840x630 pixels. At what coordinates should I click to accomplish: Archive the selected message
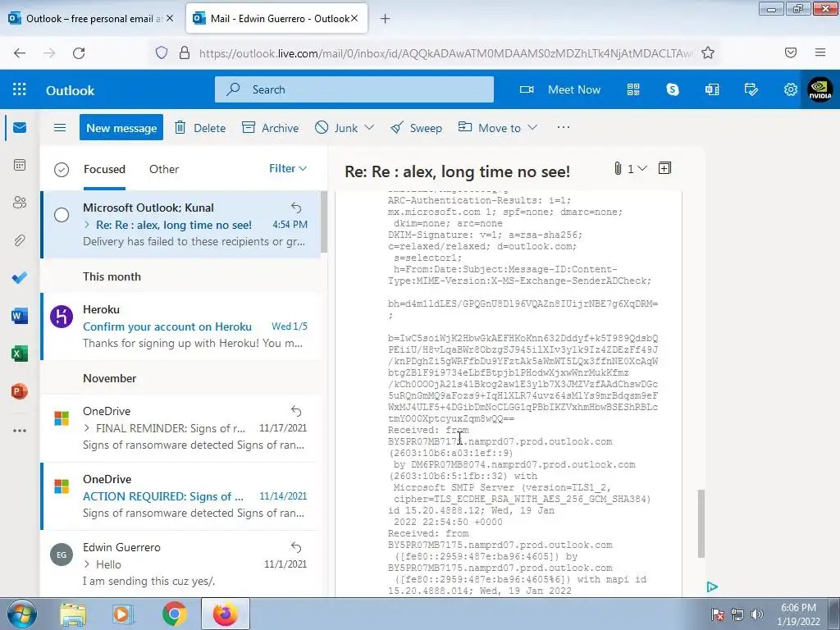coord(271,127)
